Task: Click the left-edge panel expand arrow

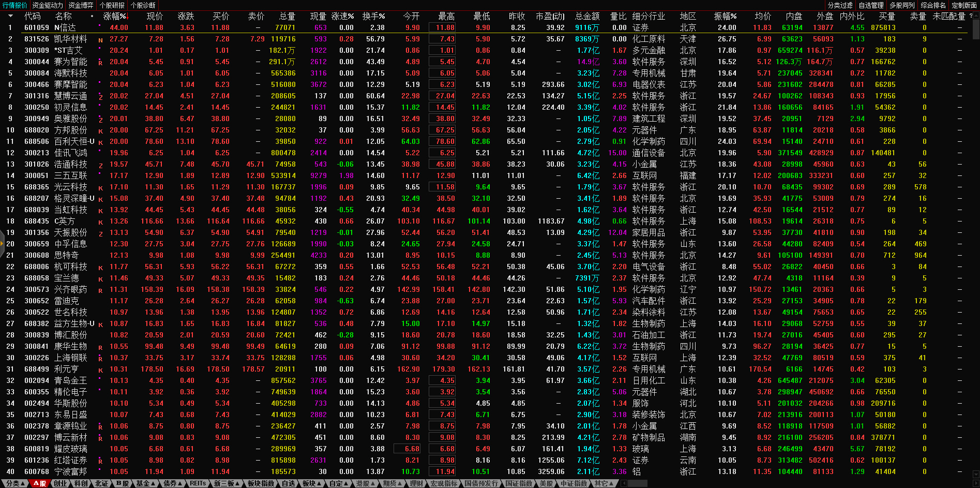Action: 2,244
